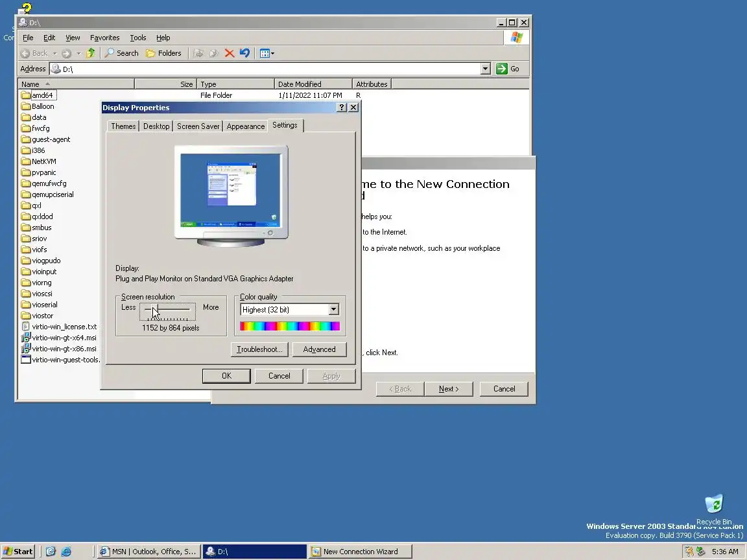Image resolution: width=747 pixels, height=560 pixels.
Task: Open the Tools menu in Explorer
Action: pos(137,38)
